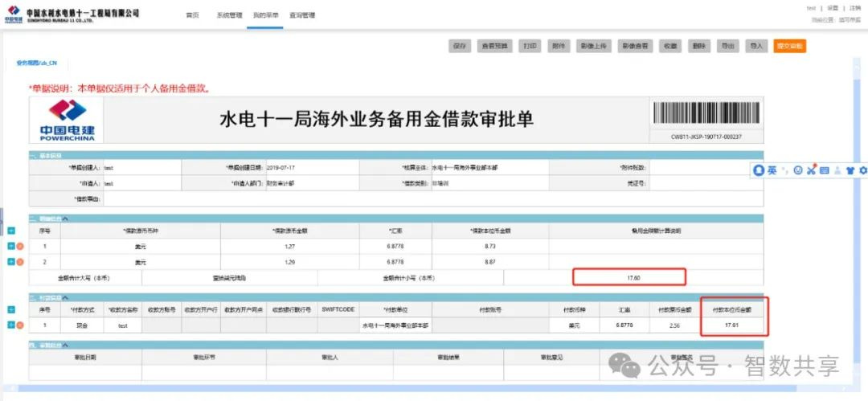Click the orange delete icon on loan row 2
868x401 pixels.
pyautogui.click(x=20, y=261)
